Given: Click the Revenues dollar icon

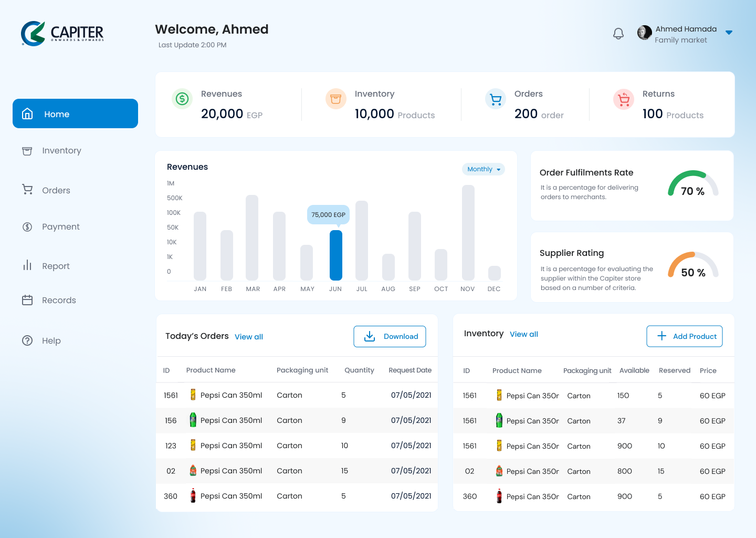Looking at the screenshot, I should click(182, 98).
